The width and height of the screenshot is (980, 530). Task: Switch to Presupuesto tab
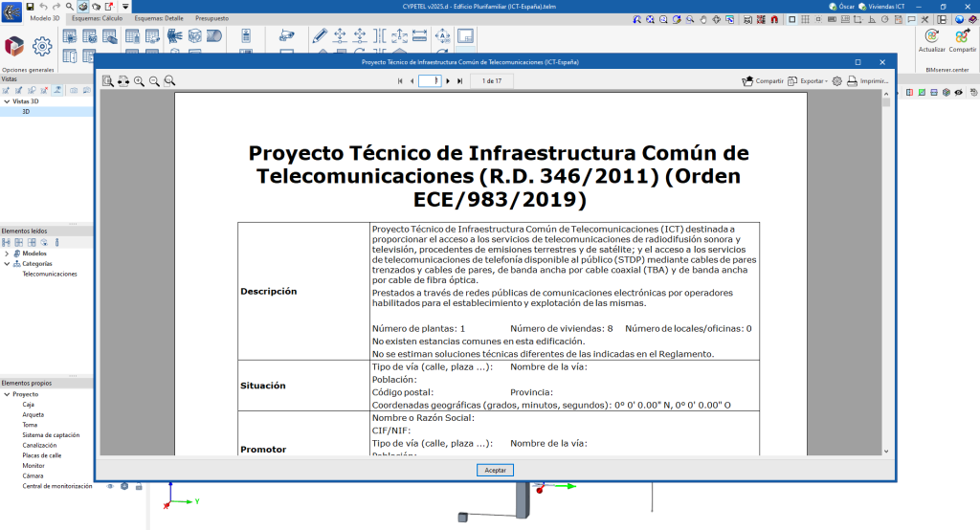coord(212,19)
